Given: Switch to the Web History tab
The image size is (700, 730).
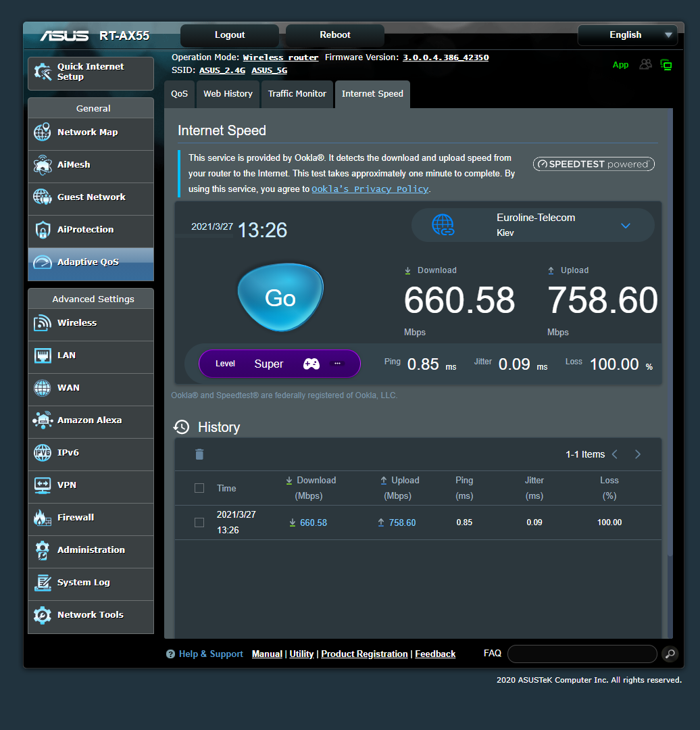Looking at the screenshot, I should tap(228, 94).
